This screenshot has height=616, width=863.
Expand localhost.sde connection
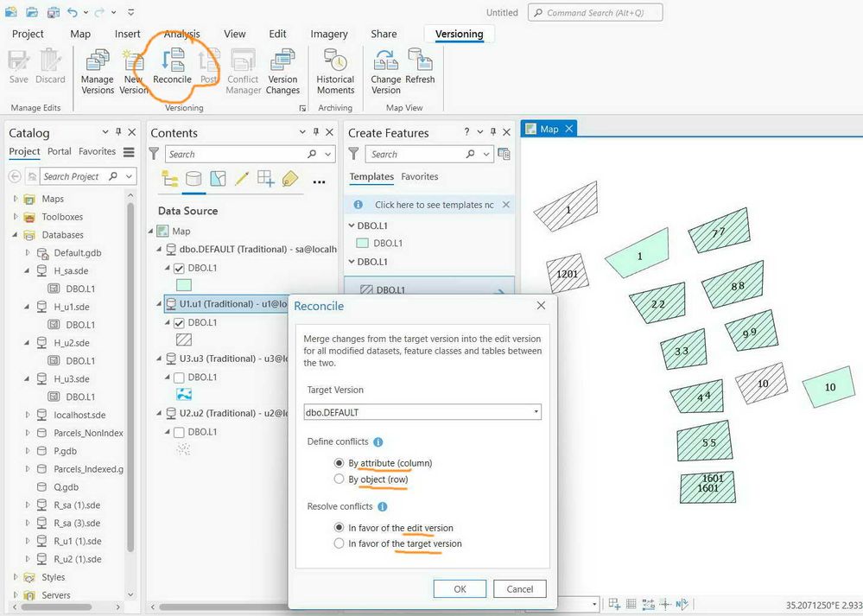(x=27, y=415)
